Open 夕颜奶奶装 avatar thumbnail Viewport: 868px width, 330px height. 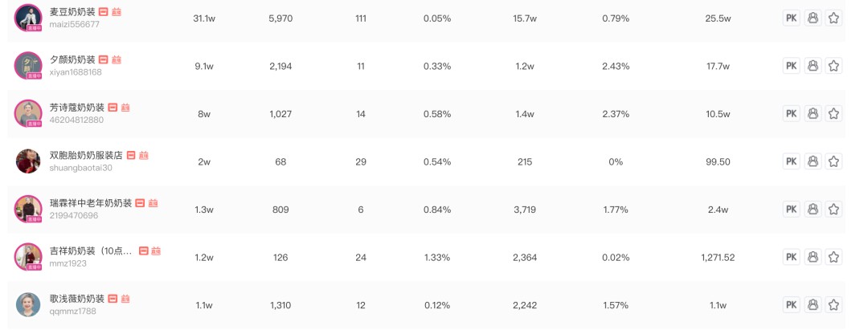pyautogui.click(x=28, y=66)
